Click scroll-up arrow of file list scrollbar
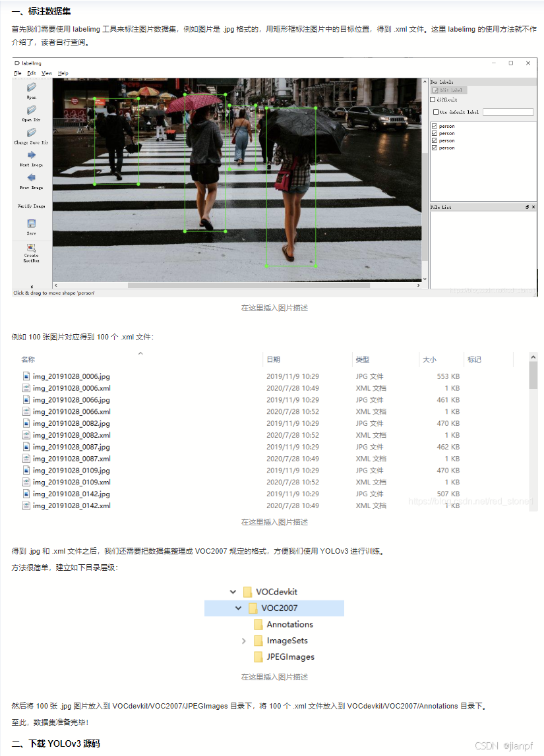Viewport: 544px width, 756px height. pos(533,357)
